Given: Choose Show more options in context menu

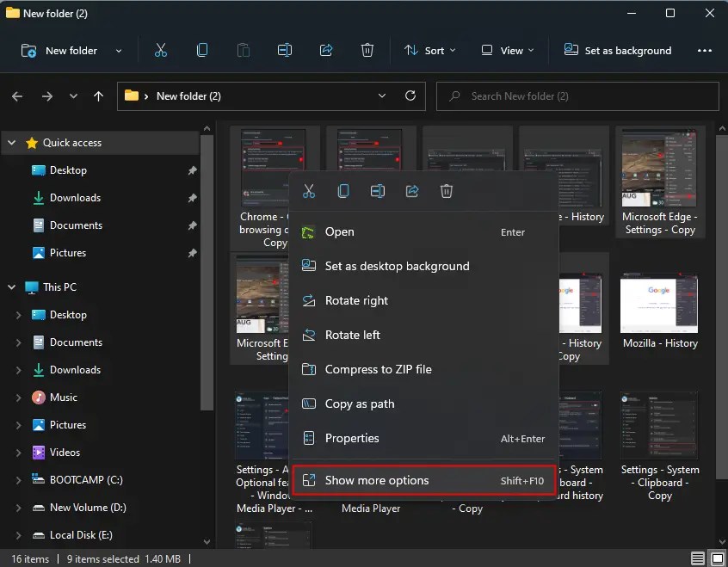Looking at the screenshot, I should [x=376, y=480].
